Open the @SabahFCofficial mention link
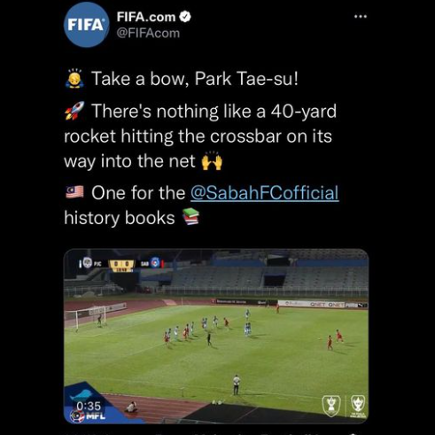The width and height of the screenshot is (436, 436). pos(264,193)
